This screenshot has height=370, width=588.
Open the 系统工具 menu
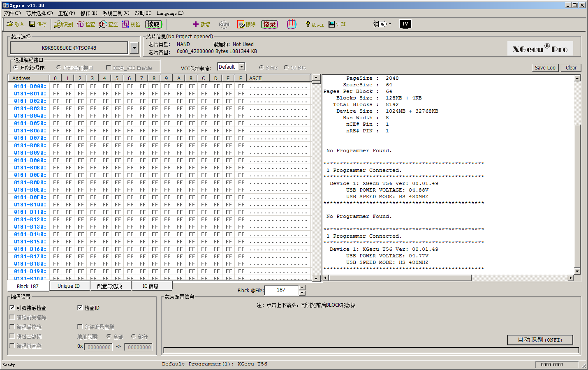(x=116, y=13)
